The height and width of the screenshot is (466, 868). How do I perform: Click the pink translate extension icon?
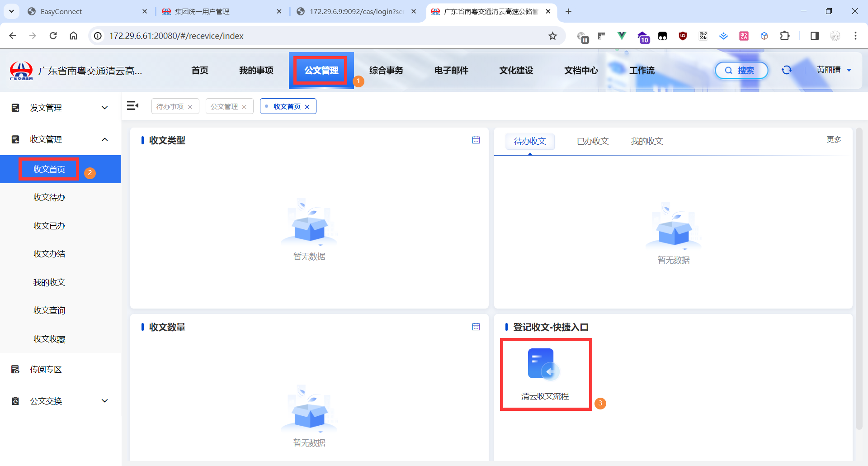(744, 36)
